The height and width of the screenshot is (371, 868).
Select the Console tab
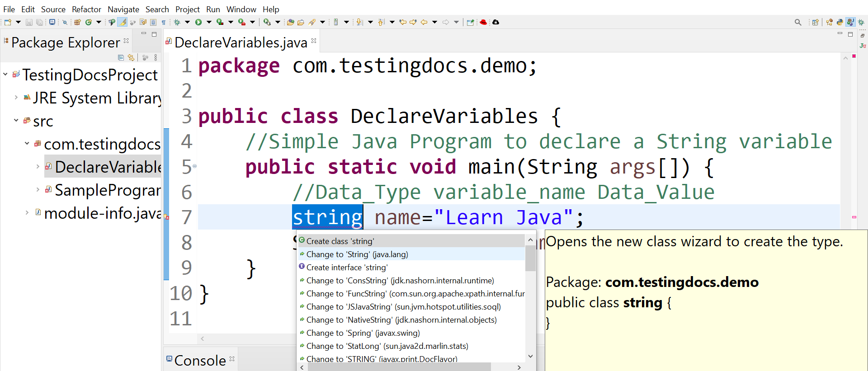click(x=200, y=360)
